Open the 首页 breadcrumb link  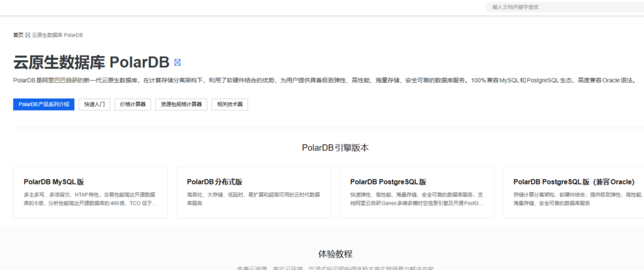click(18, 35)
